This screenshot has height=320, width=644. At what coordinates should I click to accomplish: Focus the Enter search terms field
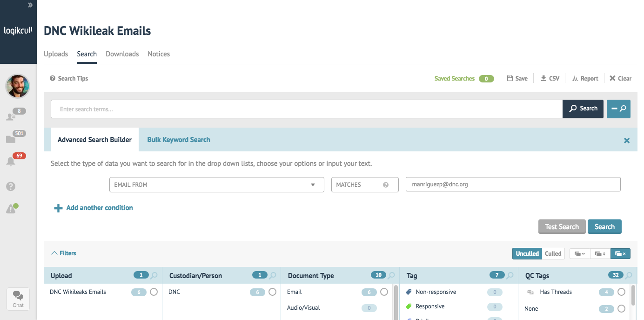[x=307, y=109]
